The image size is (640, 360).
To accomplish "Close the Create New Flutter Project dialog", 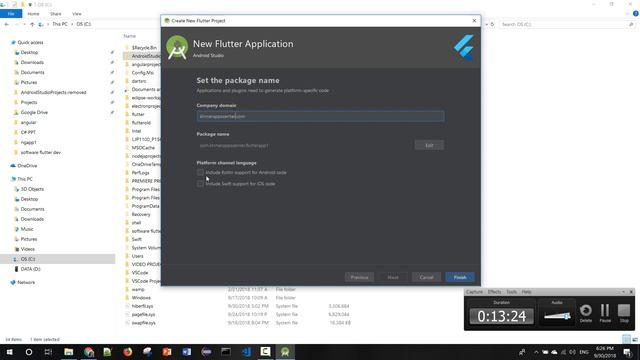I will 474,20.
